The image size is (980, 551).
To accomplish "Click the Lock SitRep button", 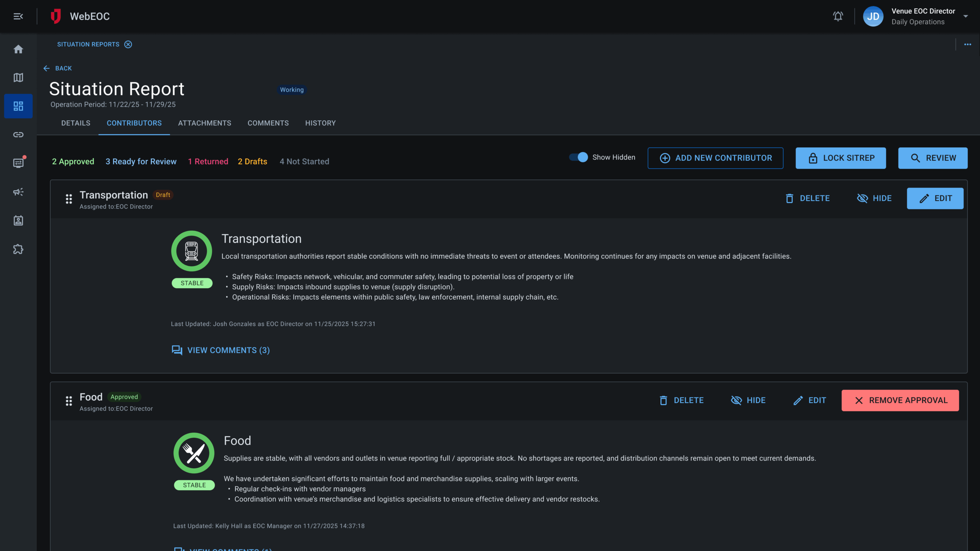I will (x=841, y=158).
